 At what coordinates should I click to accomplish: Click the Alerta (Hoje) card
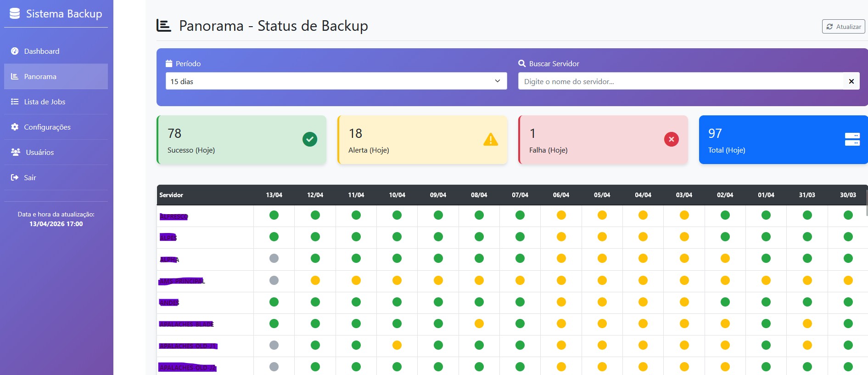(422, 140)
